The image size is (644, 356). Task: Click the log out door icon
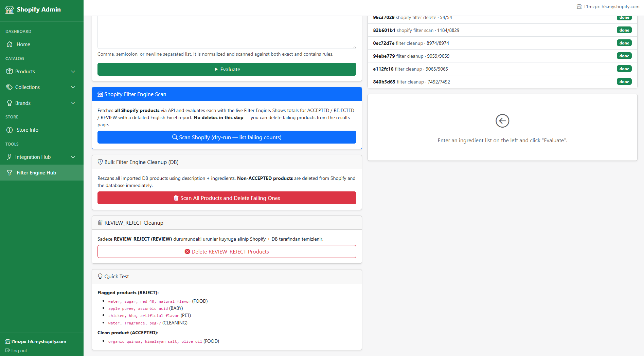[x=8, y=351]
